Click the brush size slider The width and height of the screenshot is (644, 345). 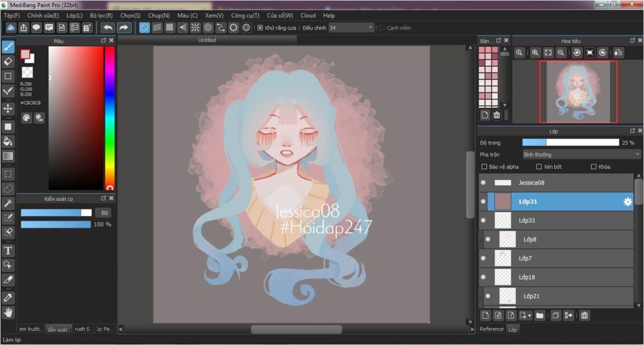[56, 213]
